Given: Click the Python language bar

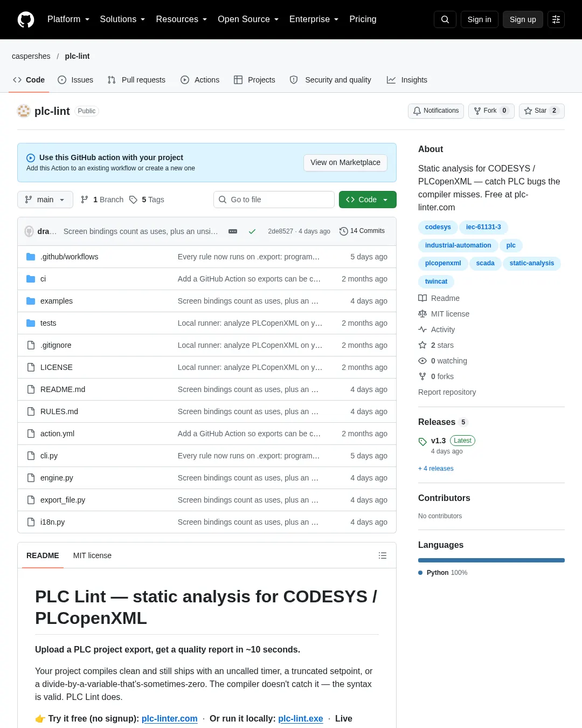Looking at the screenshot, I should click(x=491, y=560).
